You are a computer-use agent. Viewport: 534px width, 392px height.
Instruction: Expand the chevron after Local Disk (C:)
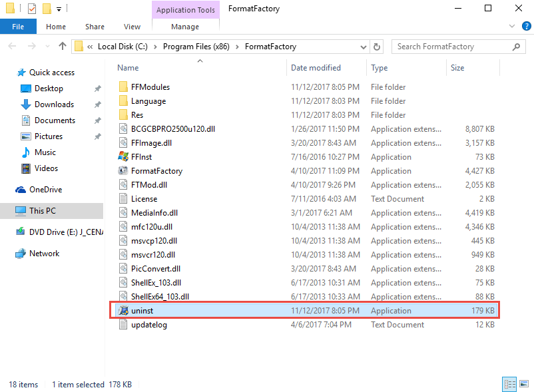[x=155, y=47]
